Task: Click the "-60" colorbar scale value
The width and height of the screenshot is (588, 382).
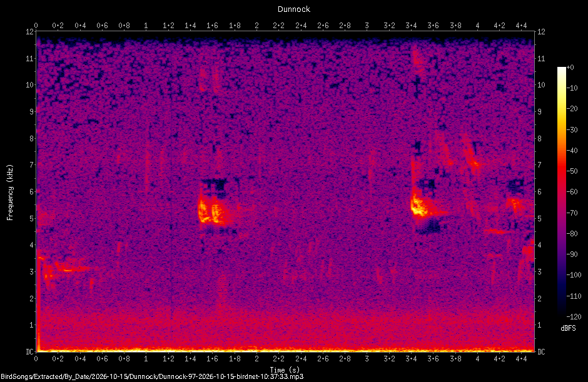Action: (572, 192)
